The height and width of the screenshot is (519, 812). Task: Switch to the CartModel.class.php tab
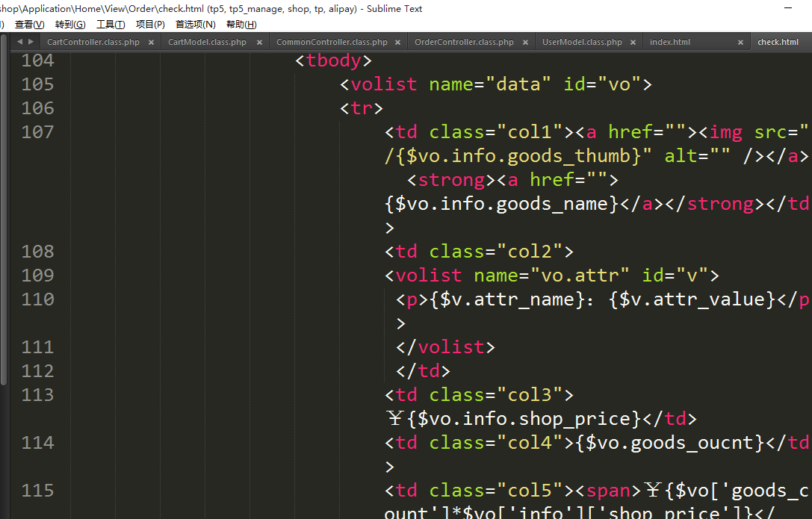pyautogui.click(x=207, y=43)
